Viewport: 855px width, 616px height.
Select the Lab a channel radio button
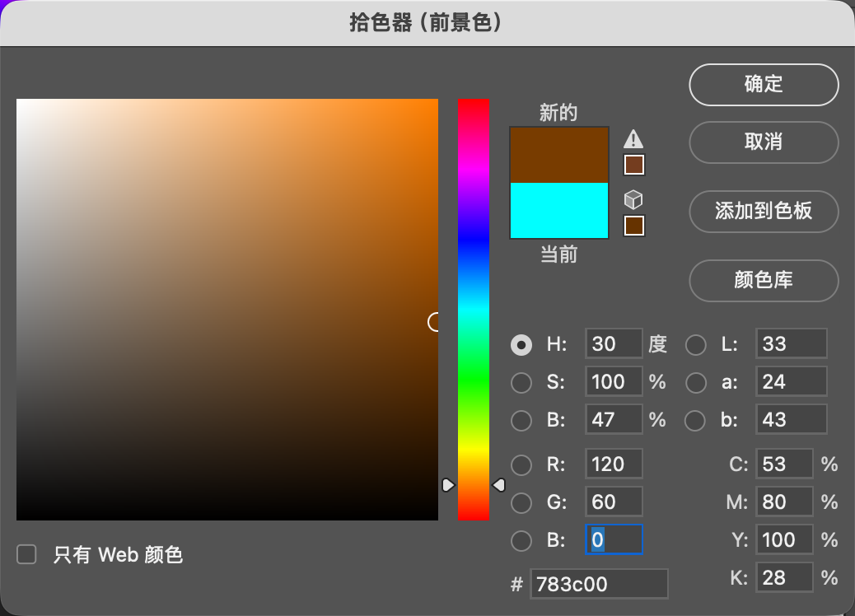tap(696, 383)
